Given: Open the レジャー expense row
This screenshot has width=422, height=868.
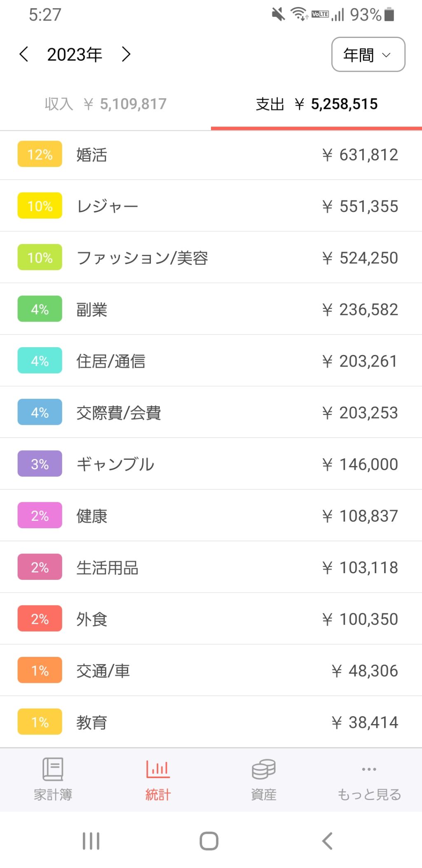Looking at the screenshot, I should pos(211,206).
